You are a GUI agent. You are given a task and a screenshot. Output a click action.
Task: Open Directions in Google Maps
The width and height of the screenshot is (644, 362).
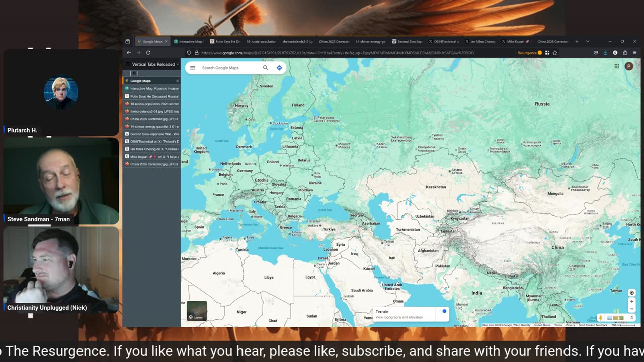pyautogui.click(x=279, y=68)
